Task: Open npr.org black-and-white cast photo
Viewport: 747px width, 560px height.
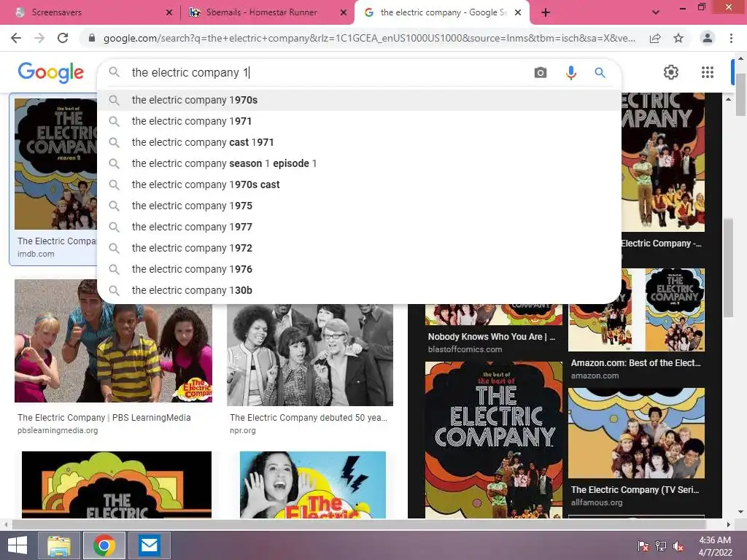Action: point(310,355)
